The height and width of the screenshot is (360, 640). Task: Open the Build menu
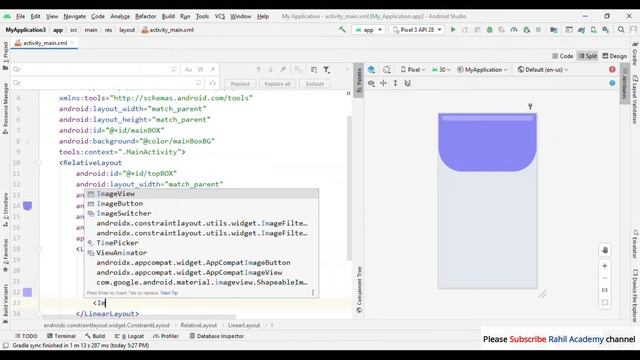click(168, 16)
